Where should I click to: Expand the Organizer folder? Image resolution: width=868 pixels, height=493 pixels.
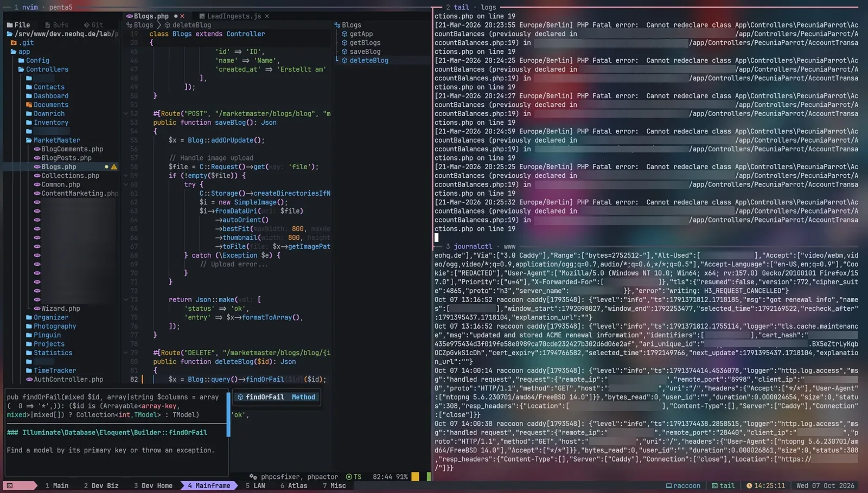[x=47, y=318]
